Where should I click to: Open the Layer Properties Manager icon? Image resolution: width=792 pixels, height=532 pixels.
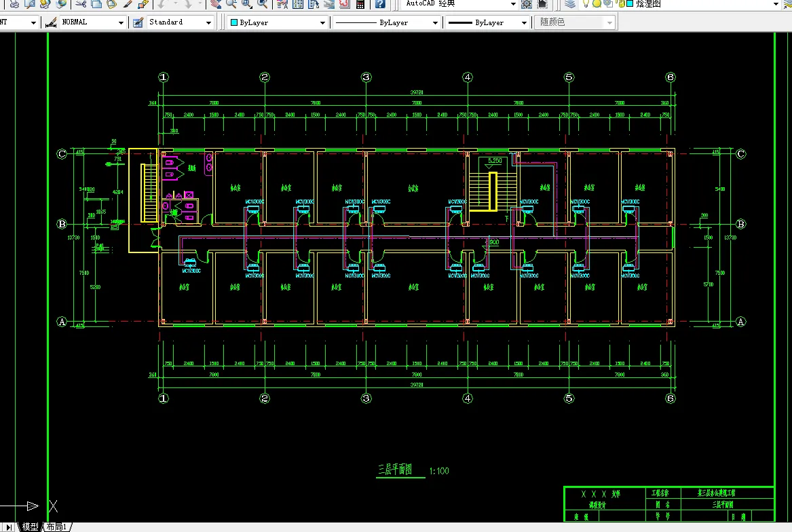pos(570,4)
